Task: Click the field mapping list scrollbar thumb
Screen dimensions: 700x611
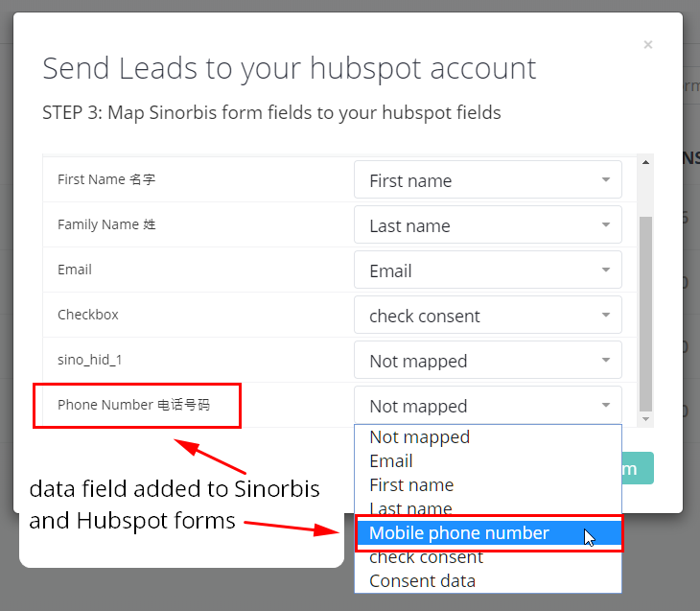Action: (645, 312)
